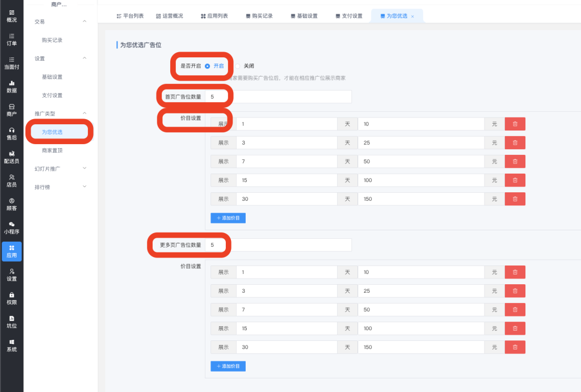Expand the 排行榜 submenu

pyautogui.click(x=85, y=187)
